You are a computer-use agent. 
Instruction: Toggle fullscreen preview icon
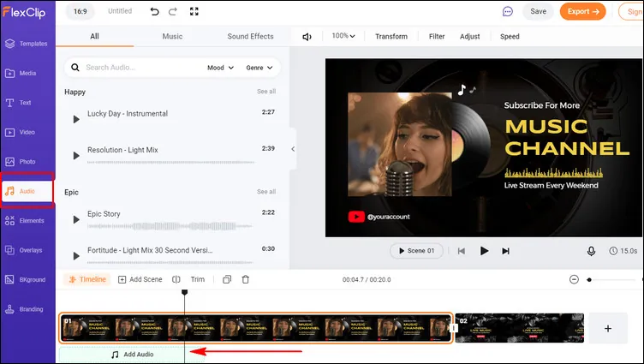194,11
